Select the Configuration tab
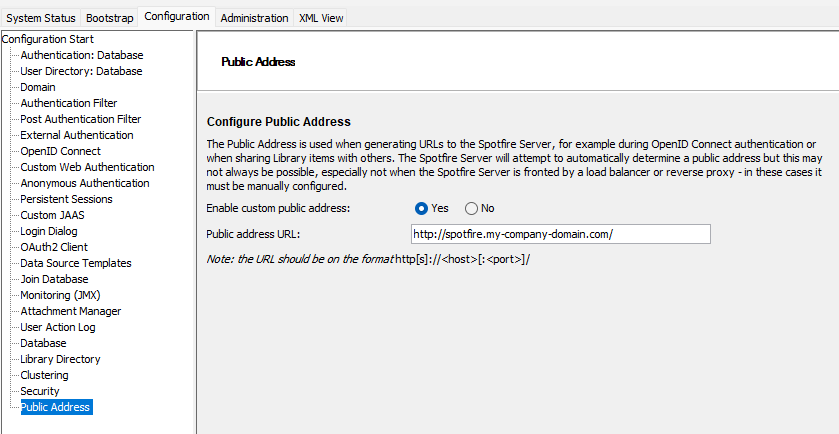The width and height of the screenshot is (839, 434). pyautogui.click(x=177, y=17)
